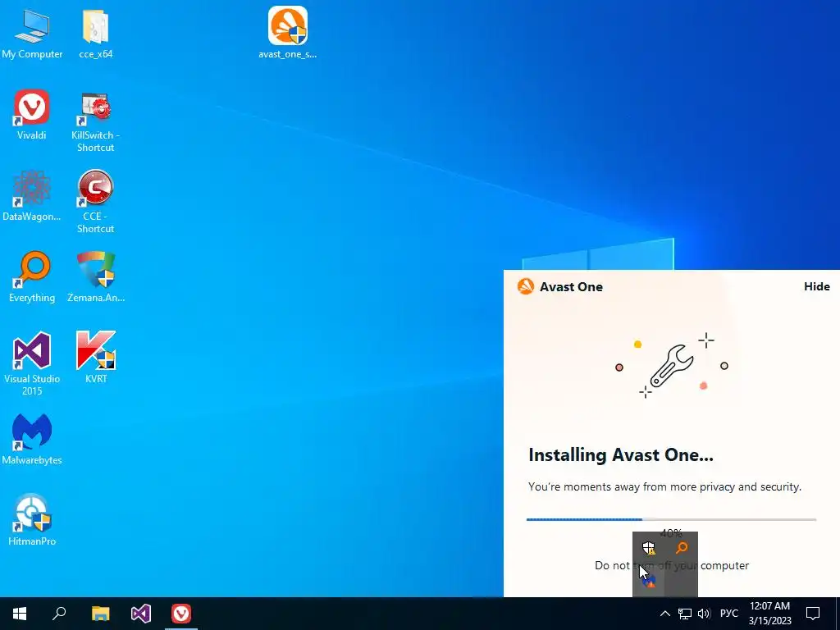Open File Explorer from the taskbar
The height and width of the screenshot is (630, 840).
tap(100, 614)
